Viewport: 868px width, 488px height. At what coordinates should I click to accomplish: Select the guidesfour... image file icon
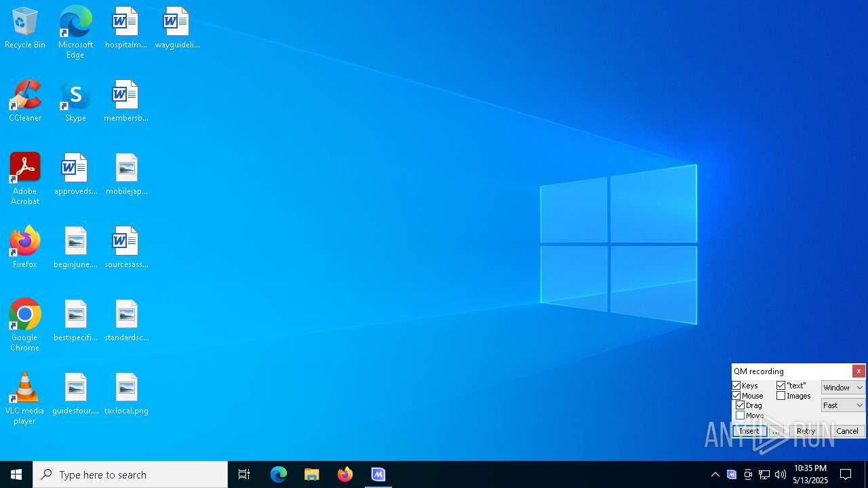75,394
